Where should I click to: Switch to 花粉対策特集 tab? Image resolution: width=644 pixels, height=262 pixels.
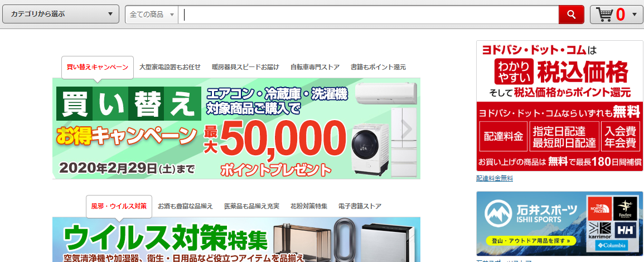309,206
